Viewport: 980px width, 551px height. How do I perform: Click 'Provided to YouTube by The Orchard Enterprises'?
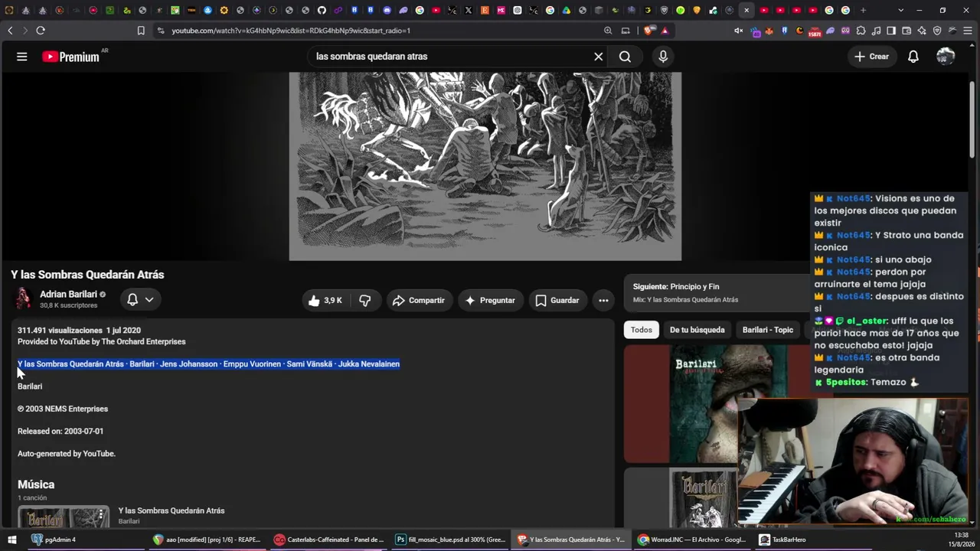[x=102, y=342]
